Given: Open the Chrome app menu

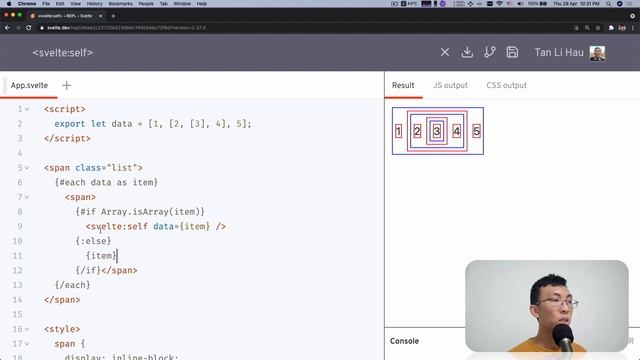Looking at the screenshot, I should [x=27, y=4].
